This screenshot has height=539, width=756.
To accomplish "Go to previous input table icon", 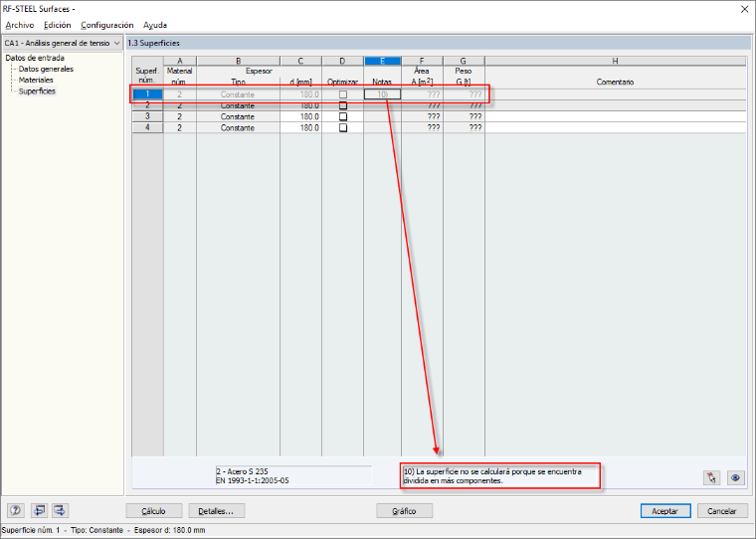I will [x=39, y=510].
